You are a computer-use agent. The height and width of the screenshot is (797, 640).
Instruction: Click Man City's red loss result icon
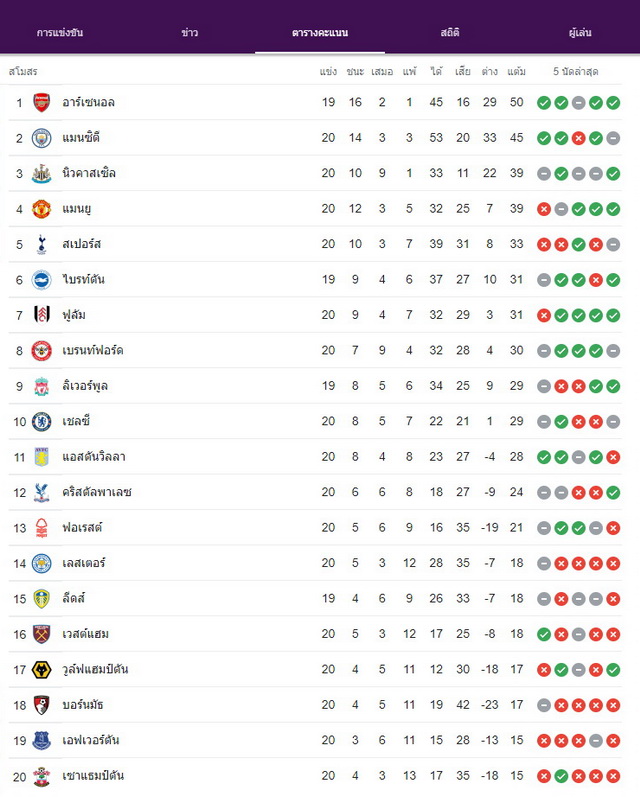click(x=578, y=138)
